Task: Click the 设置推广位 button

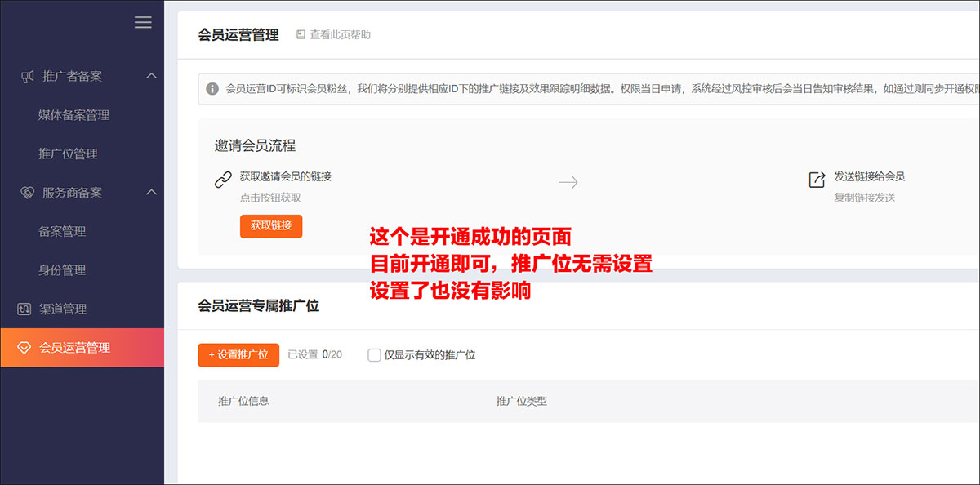Action: (238, 355)
